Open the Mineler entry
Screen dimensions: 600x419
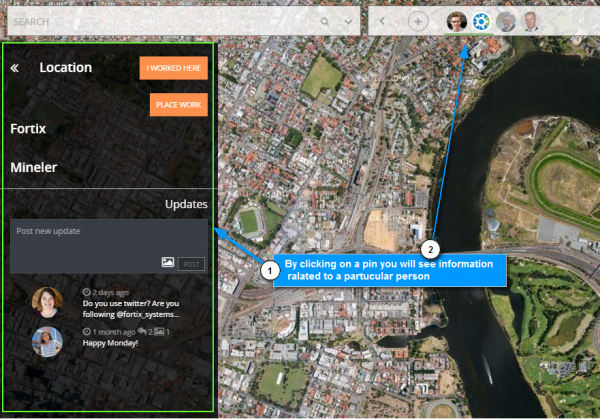pos(33,168)
